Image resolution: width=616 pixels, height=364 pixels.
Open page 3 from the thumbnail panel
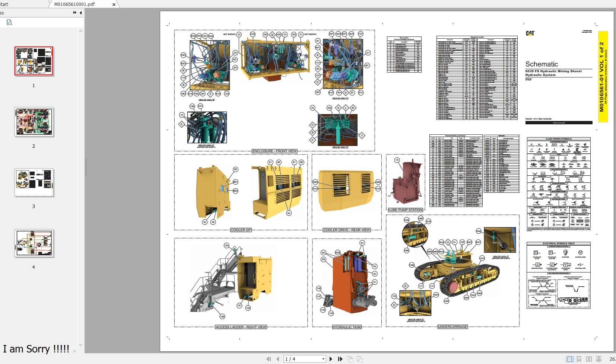[34, 182]
